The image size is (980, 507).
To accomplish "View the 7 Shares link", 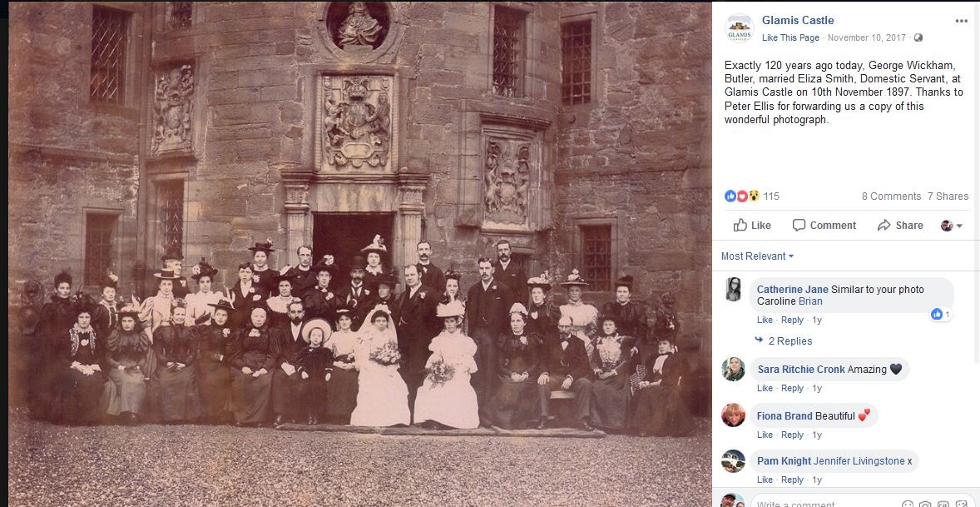I will tap(948, 196).
